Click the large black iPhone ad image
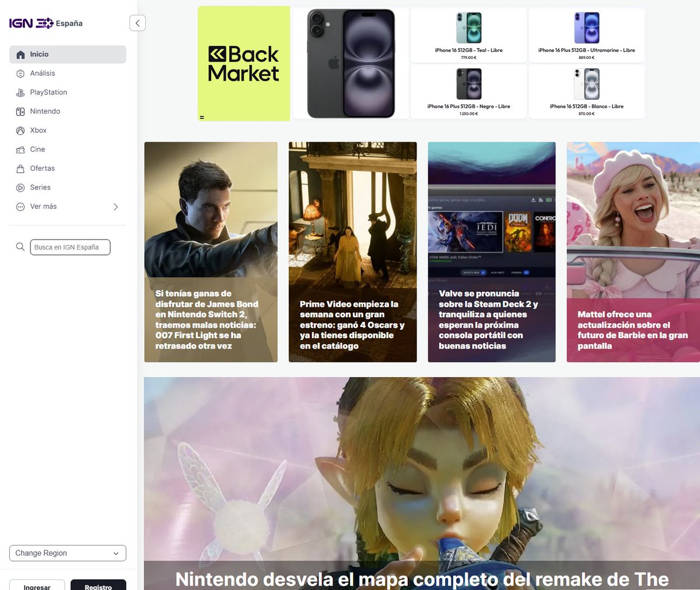Screen dimensions: 700x590 350,64
